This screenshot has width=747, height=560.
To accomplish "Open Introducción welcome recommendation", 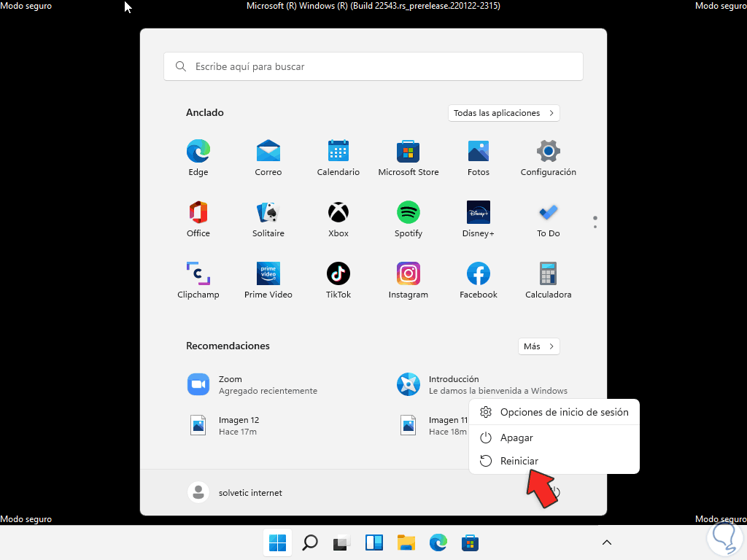I will click(482, 385).
